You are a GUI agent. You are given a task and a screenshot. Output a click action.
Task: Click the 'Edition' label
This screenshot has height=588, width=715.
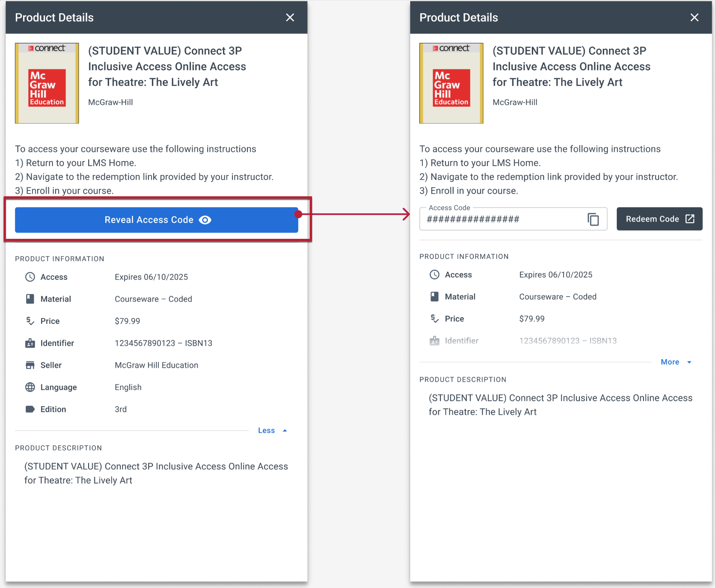53,409
